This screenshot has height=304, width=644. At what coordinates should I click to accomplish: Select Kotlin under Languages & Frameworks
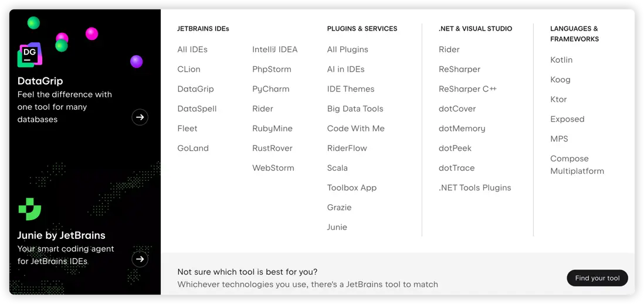pos(561,60)
